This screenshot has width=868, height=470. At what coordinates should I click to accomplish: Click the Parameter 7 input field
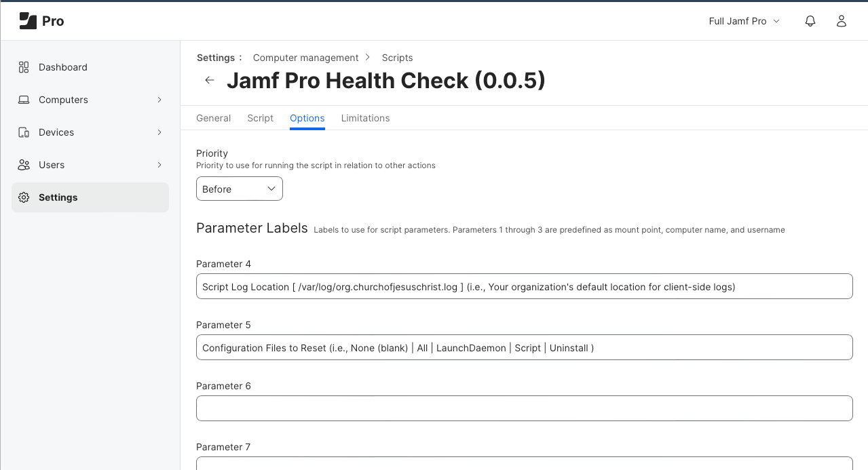(x=525, y=463)
